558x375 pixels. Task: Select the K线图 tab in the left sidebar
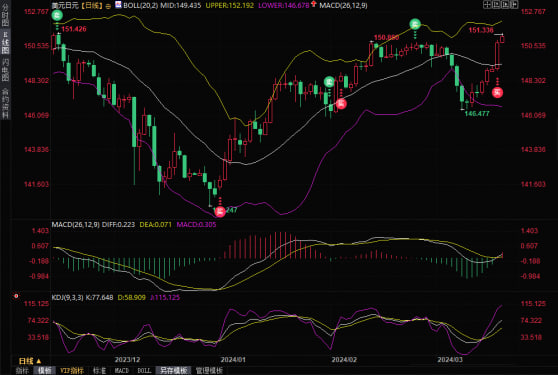coord(5,43)
